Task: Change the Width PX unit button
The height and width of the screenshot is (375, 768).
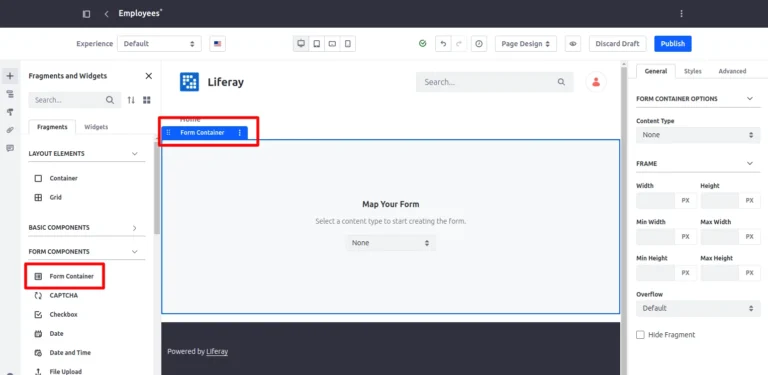Action: (685, 201)
